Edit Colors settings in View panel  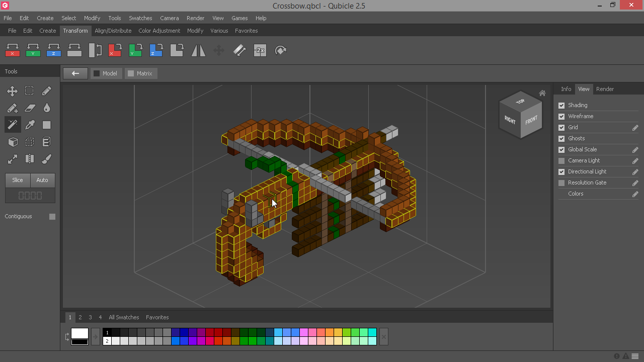tap(635, 194)
